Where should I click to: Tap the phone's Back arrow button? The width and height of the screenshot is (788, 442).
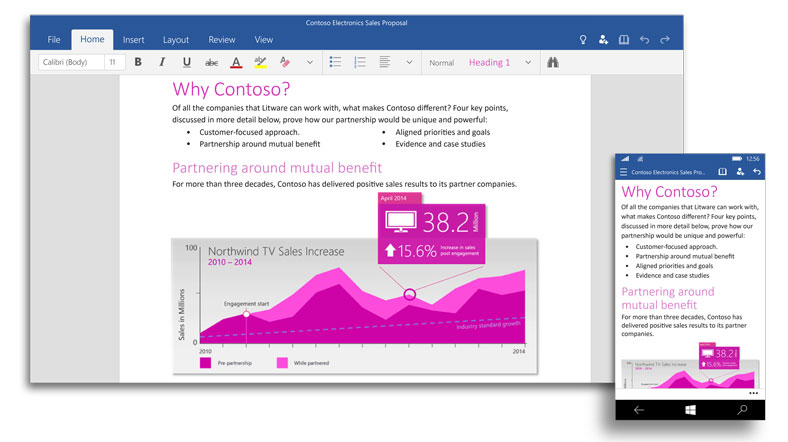point(639,410)
